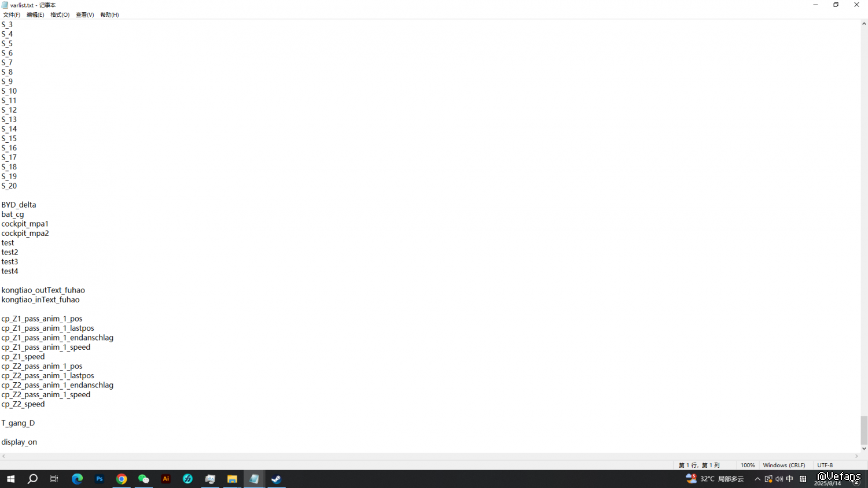The image size is (868, 488).
Task: Click the cp_Z2_pass_anim_1_endanschlag line
Action: point(57,386)
